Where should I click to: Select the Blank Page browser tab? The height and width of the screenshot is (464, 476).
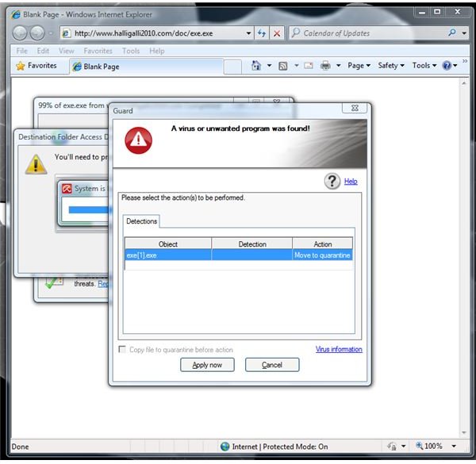[x=147, y=67]
